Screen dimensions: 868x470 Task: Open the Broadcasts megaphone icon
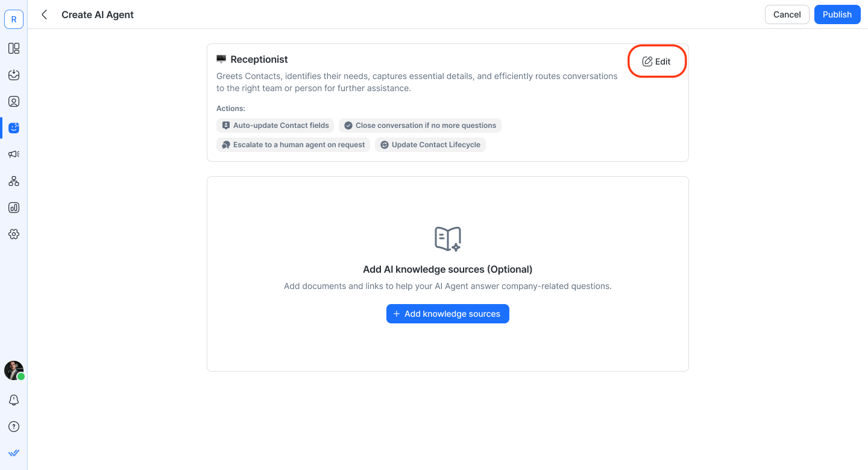14,154
